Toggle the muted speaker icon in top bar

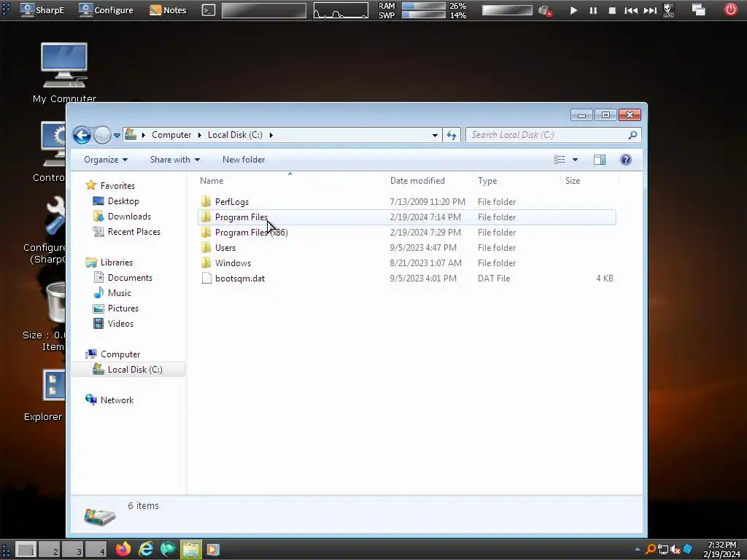545,10
